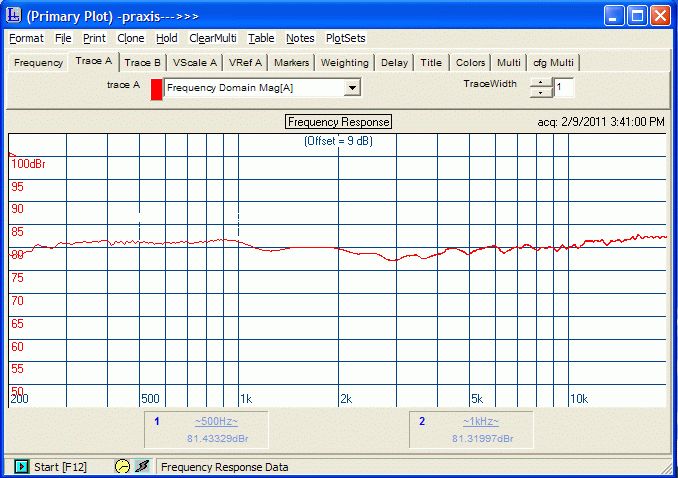Viewport: 678px width, 478px height.
Task: Click the Clone menu item
Action: [131, 38]
